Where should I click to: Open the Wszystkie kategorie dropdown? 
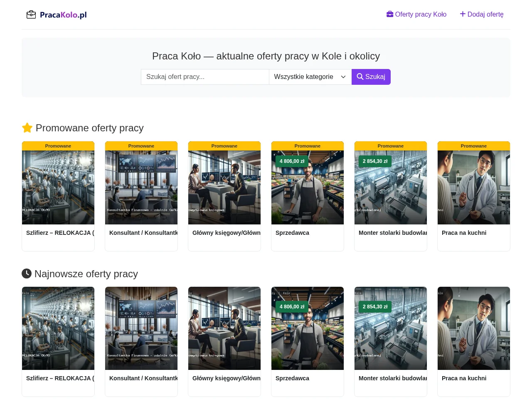[310, 77]
